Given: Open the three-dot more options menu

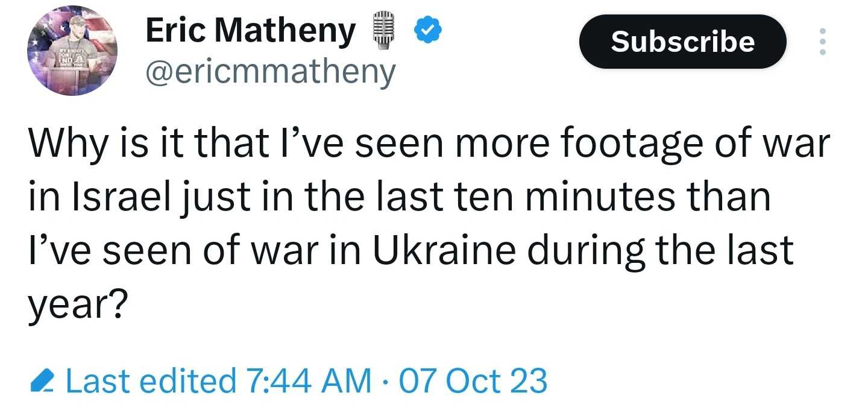Looking at the screenshot, I should click(x=822, y=42).
